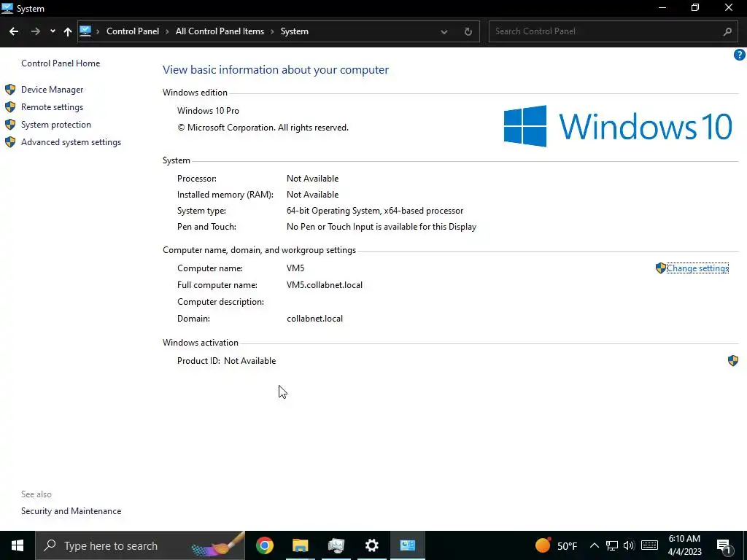Screen dimensions: 747x560
Task: Open Control Panel Home
Action: [61, 63]
